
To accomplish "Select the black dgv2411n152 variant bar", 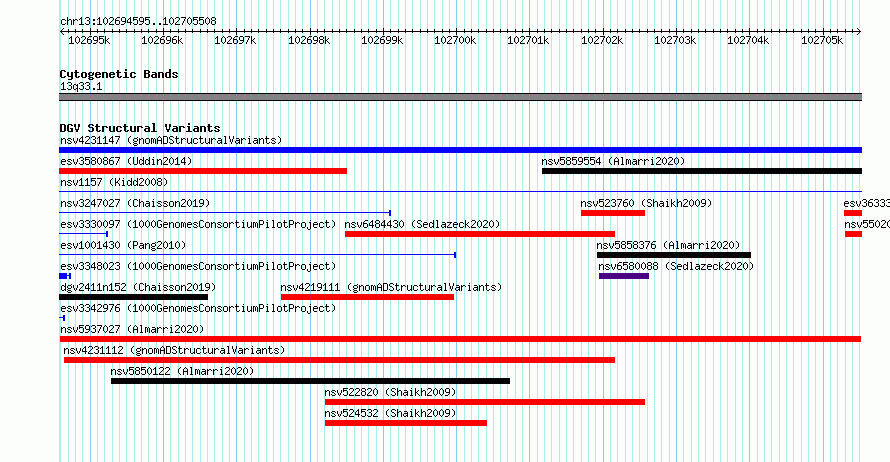I will (133, 297).
